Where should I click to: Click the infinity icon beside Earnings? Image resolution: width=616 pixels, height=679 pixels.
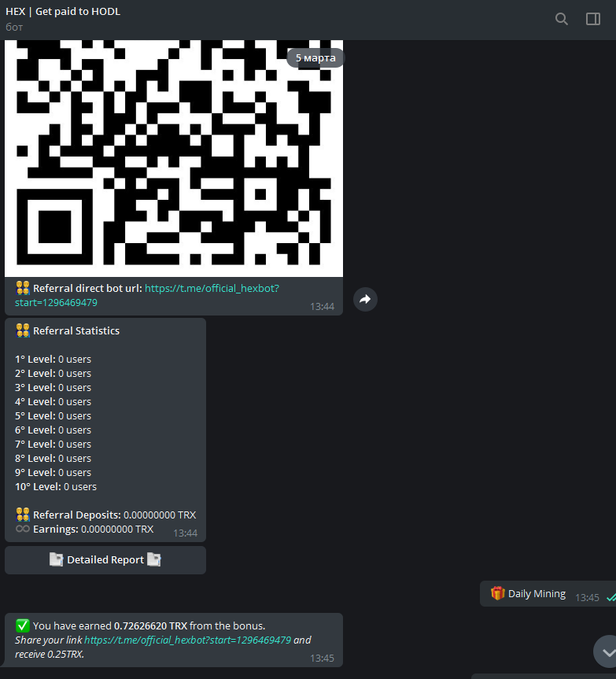23,530
